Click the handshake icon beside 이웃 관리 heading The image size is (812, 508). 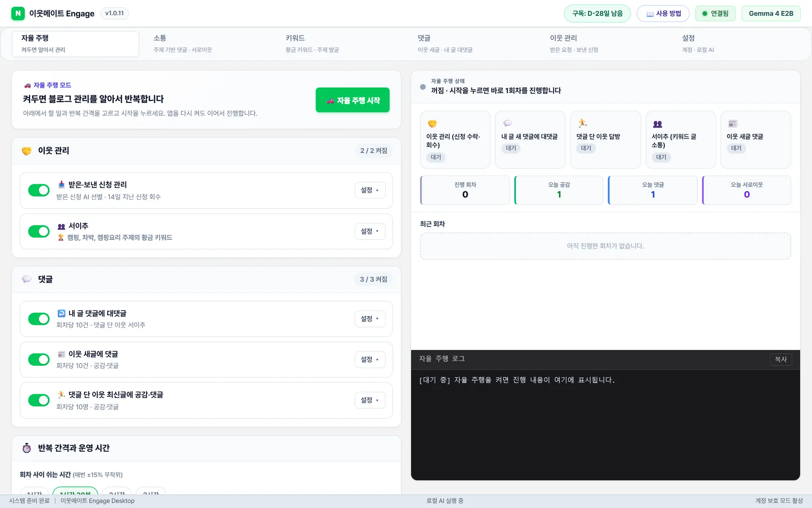point(27,151)
